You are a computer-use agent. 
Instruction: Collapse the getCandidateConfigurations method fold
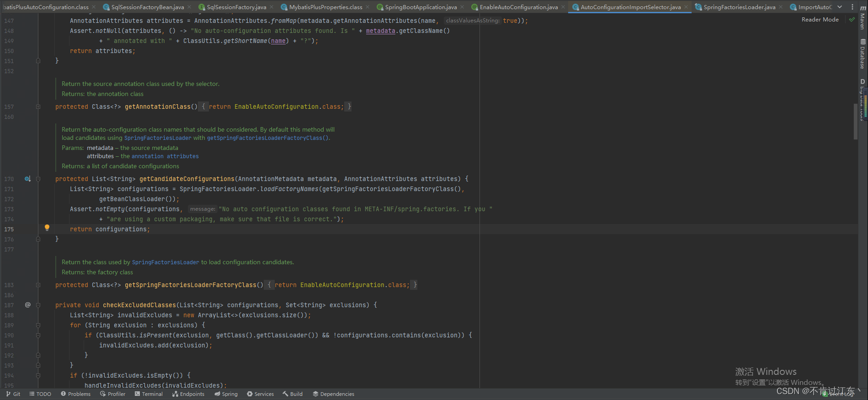38,179
